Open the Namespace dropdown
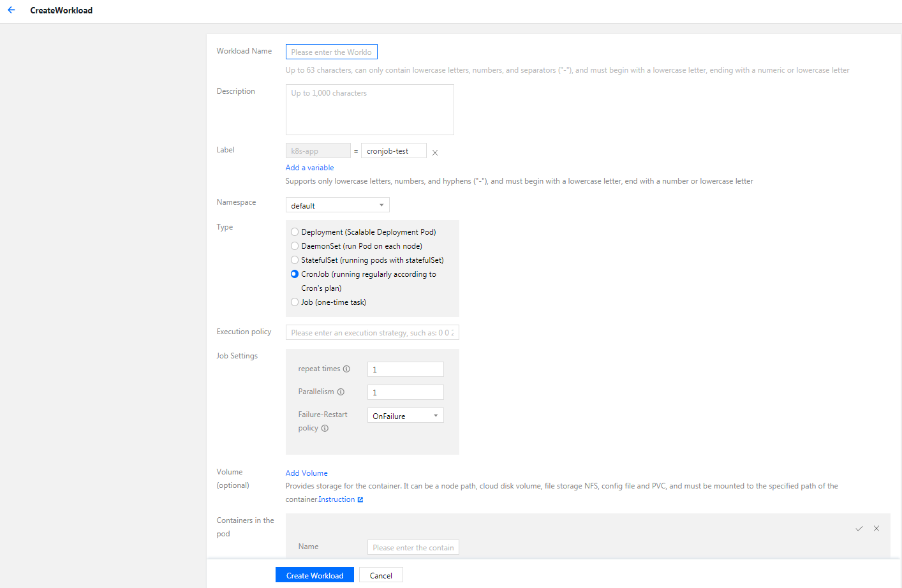902x588 pixels. pos(337,205)
